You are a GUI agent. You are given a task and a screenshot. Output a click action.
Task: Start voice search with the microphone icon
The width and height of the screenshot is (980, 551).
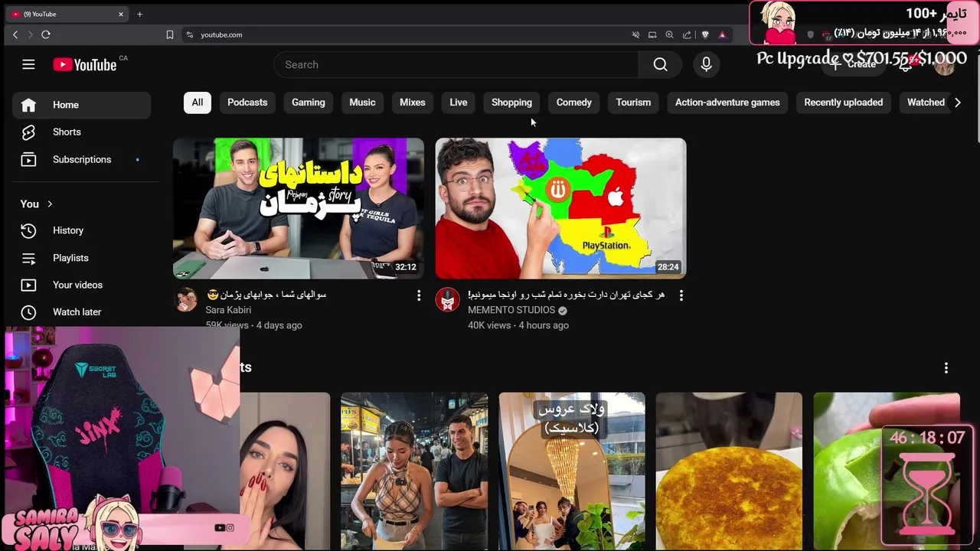[706, 65]
